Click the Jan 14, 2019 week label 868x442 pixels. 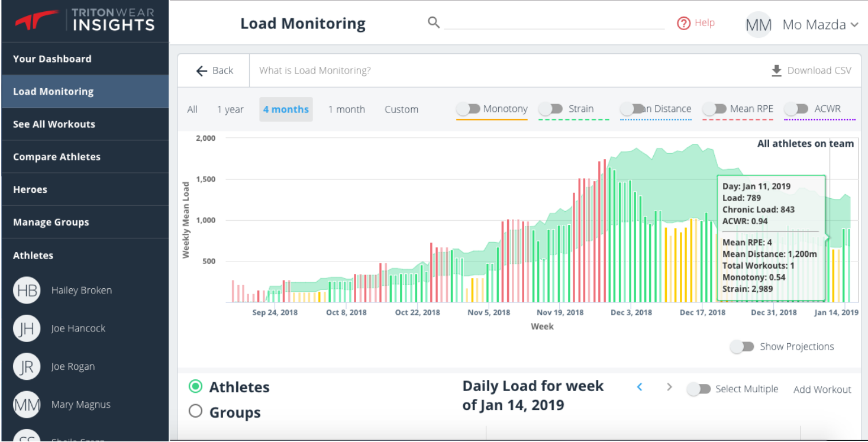click(x=836, y=312)
